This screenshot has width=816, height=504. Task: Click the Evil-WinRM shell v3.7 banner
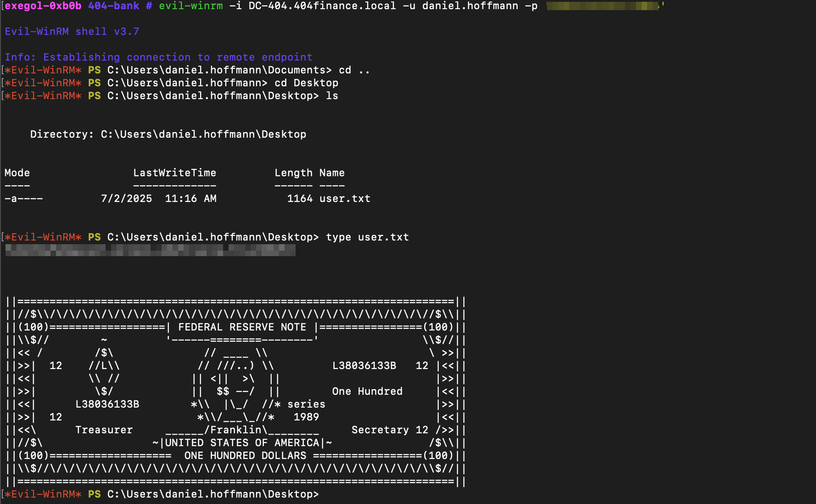(72, 32)
